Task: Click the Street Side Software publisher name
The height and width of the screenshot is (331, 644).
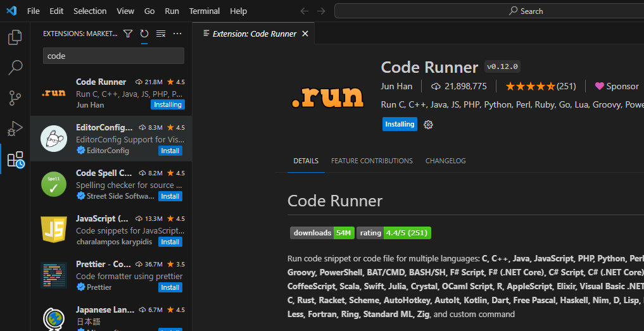Action: coord(121,196)
